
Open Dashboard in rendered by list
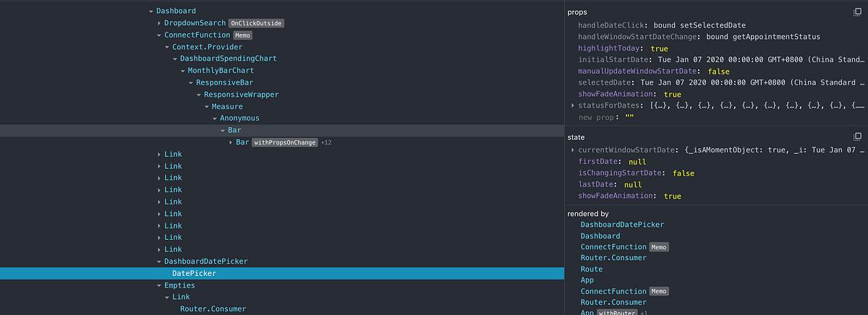pos(600,236)
